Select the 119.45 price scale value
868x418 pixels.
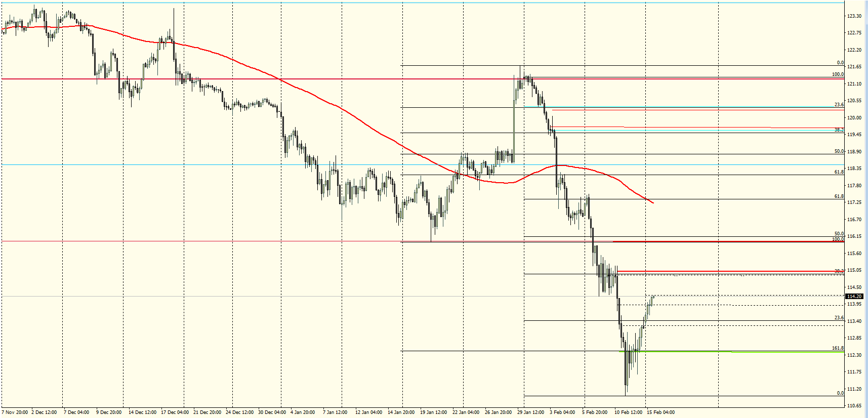[x=854, y=135]
